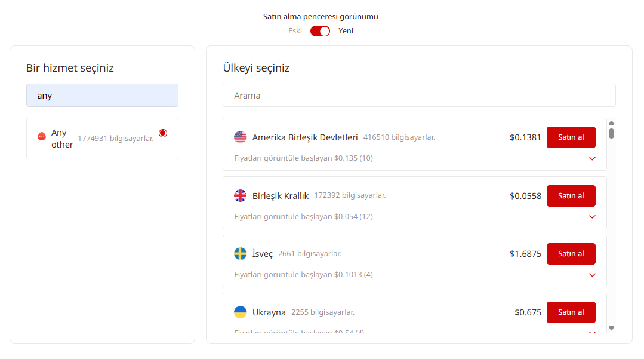644x359 pixels.
Task: Click the "$0.675" price
Action: 528,312
